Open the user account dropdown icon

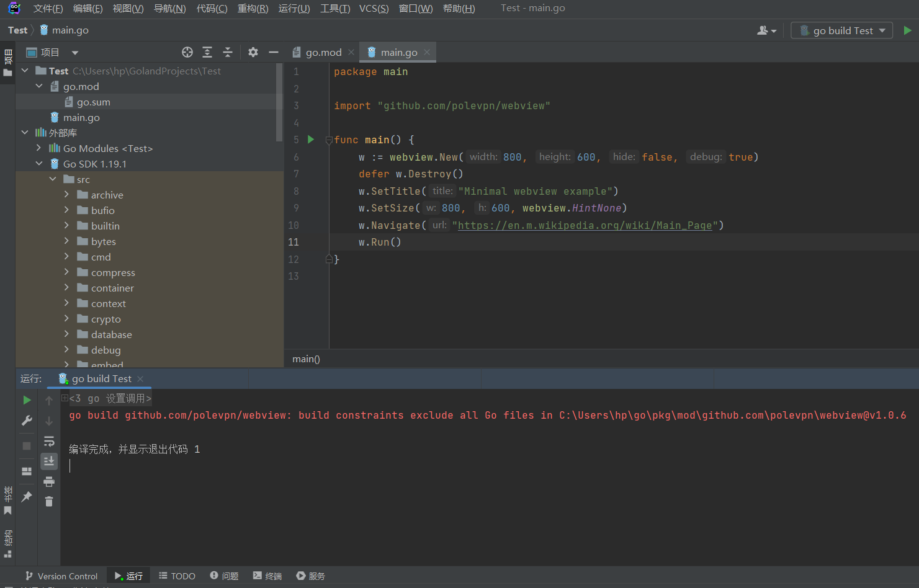[x=766, y=30]
